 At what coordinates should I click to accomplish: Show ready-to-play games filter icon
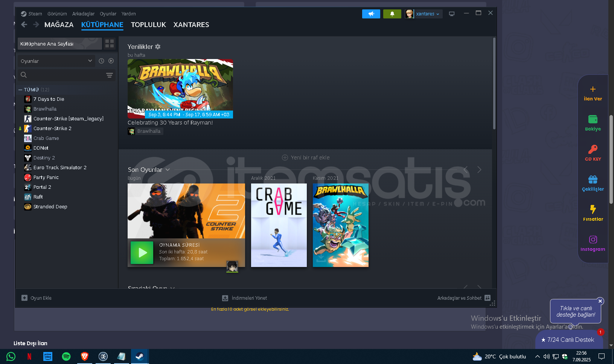point(111,61)
